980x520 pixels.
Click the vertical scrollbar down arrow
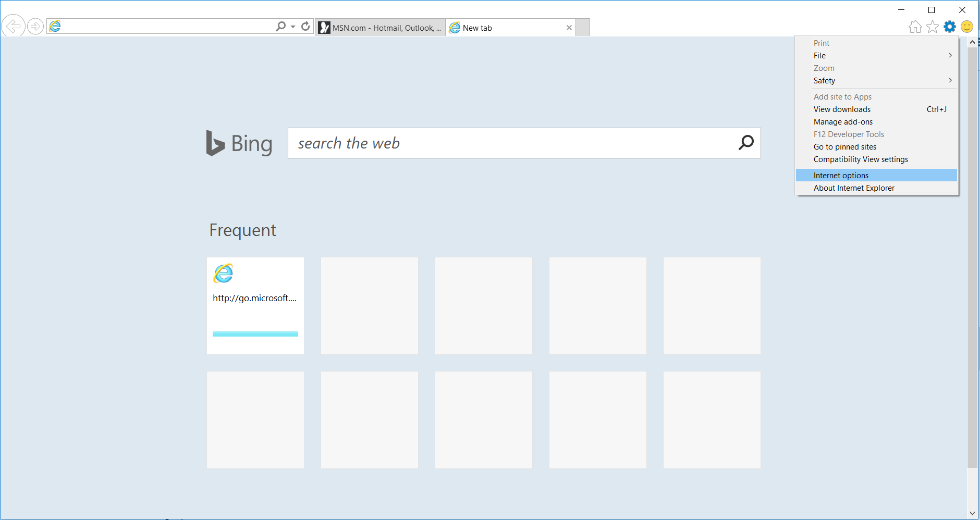coord(972,513)
